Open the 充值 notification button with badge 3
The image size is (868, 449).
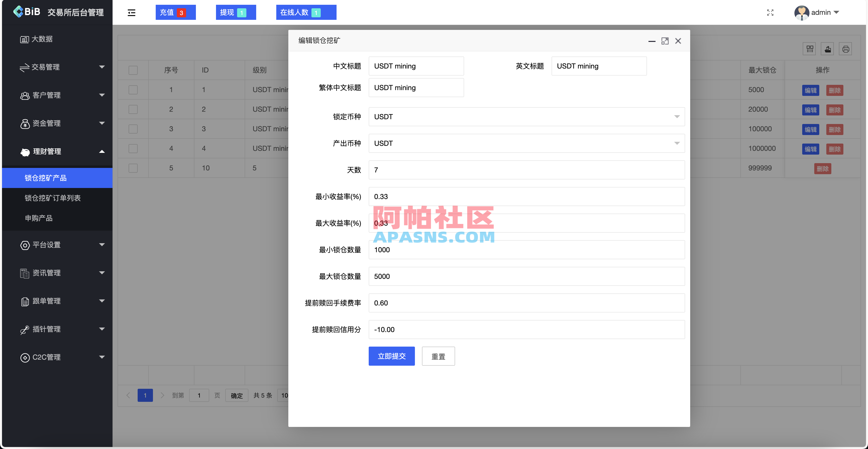tap(175, 12)
